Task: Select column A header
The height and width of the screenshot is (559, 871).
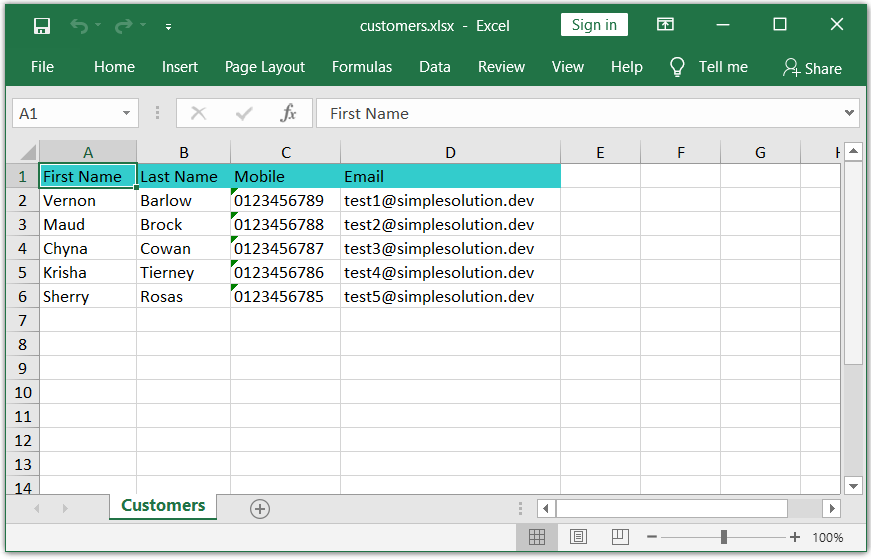Action: click(x=88, y=152)
